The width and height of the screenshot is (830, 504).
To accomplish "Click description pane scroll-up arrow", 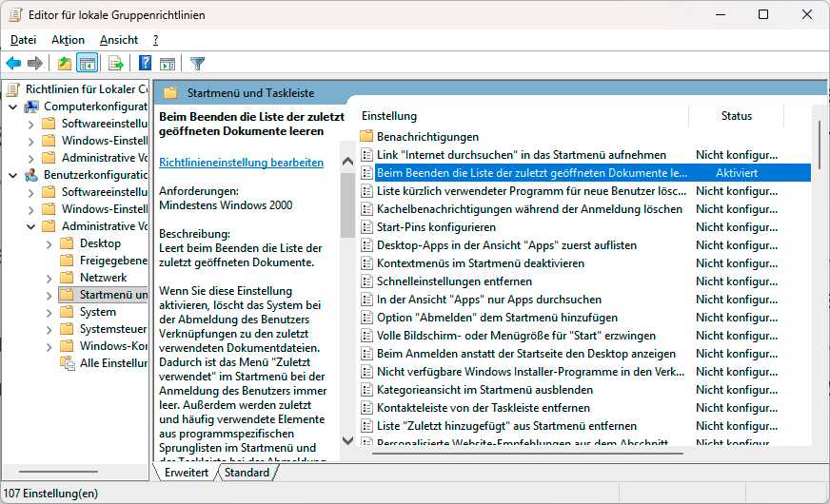I will tap(347, 162).
